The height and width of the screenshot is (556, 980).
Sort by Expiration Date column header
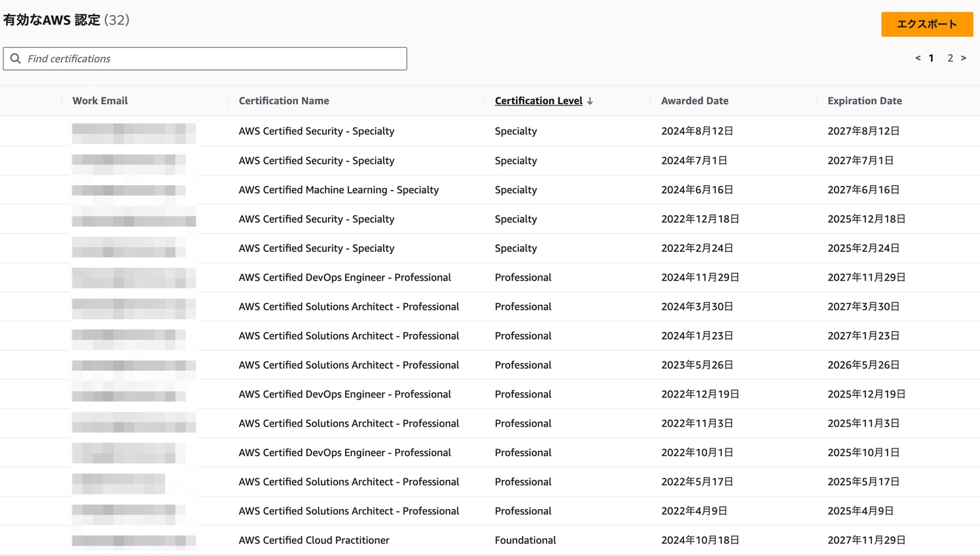(864, 101)
